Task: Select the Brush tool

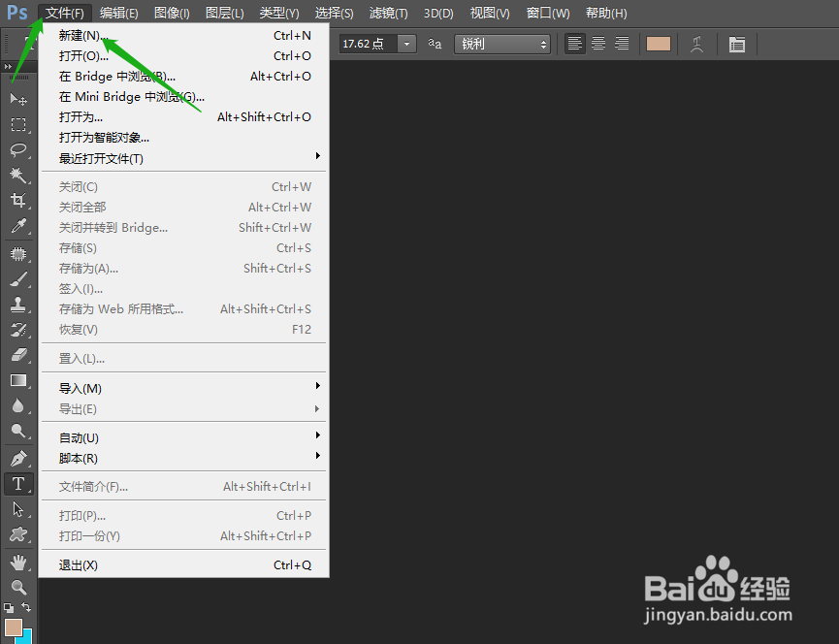Action: click(18, 278)
